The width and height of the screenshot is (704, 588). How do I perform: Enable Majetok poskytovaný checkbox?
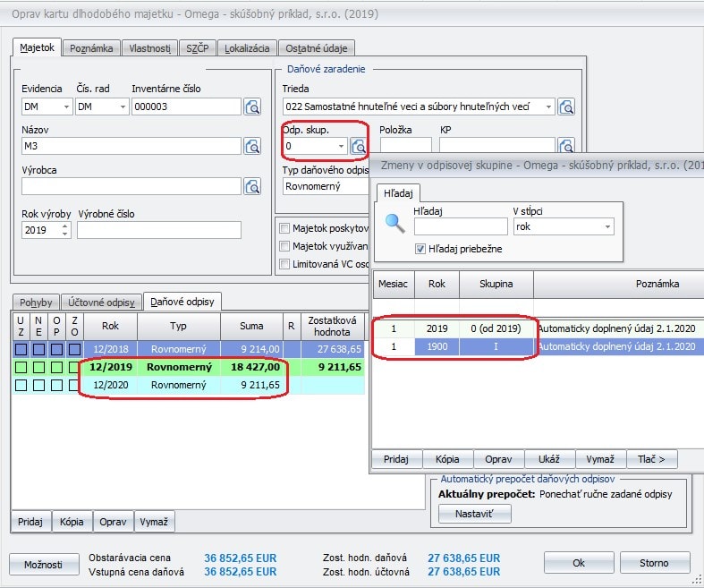[x=284, y=228]
